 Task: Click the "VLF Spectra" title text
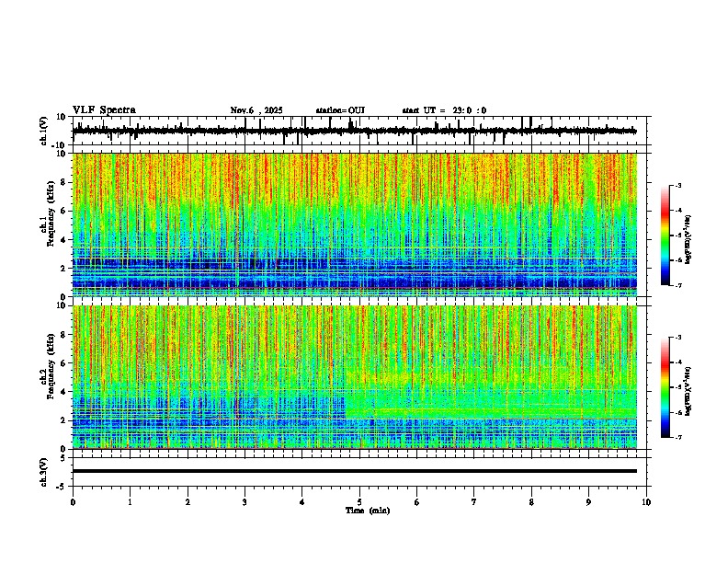point(104,110)
